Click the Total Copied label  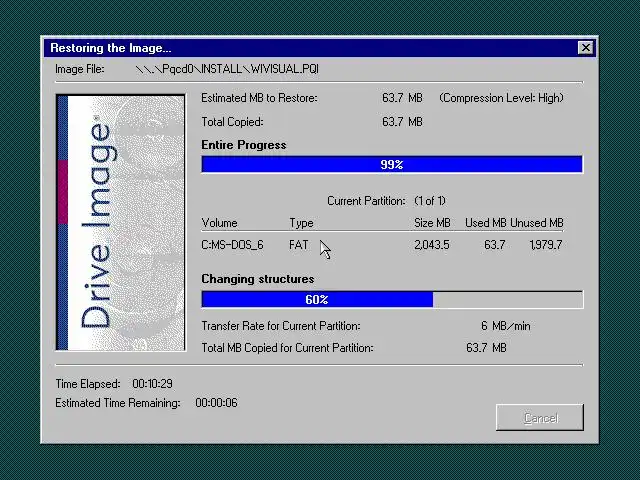click(232, 122)
